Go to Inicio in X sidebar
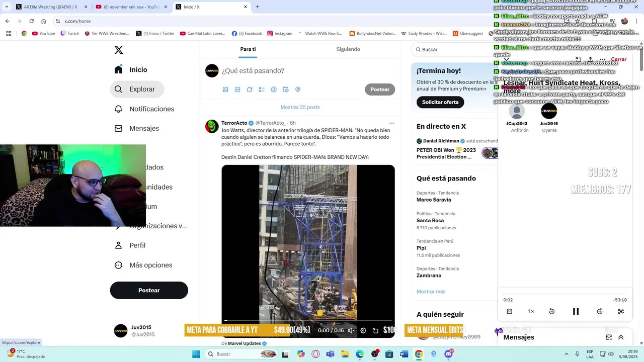644x362 pixels. pyautogui.click(x=131, y=70)
